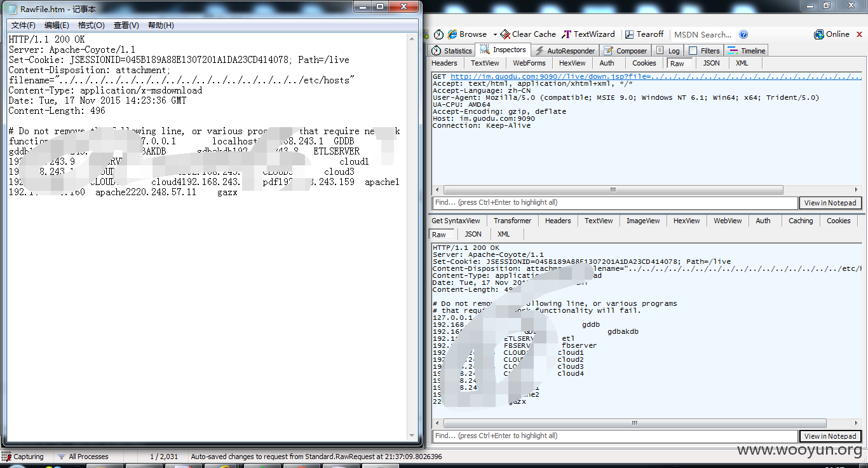Image resolution: width=868 pixels, height=468 pixels.
Task: Show the Timeline tab
Action: coord(747,51)
